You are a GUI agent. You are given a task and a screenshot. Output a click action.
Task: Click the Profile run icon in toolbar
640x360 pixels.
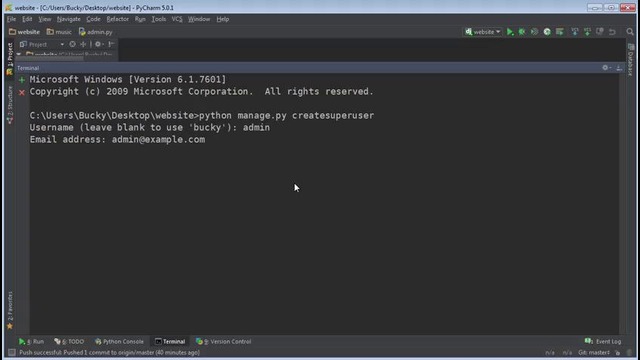pos(547,32)
